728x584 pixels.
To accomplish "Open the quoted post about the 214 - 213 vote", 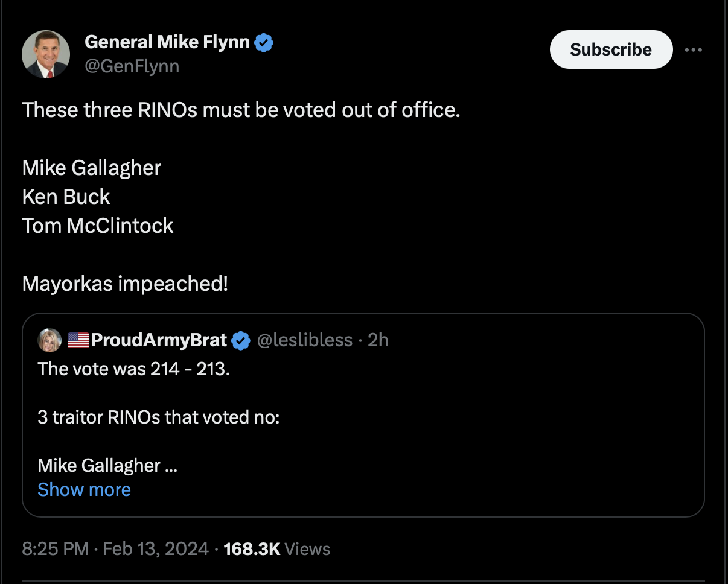I will (x=363, y=415).
